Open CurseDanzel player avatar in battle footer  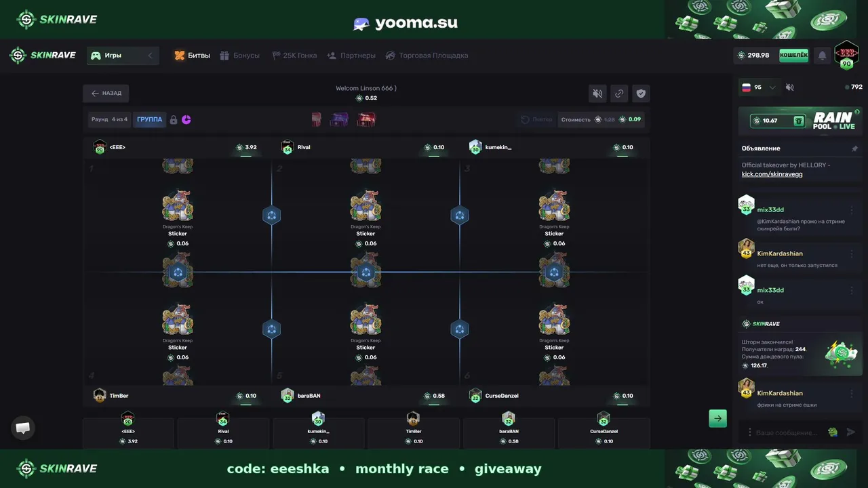click(475, 396)
